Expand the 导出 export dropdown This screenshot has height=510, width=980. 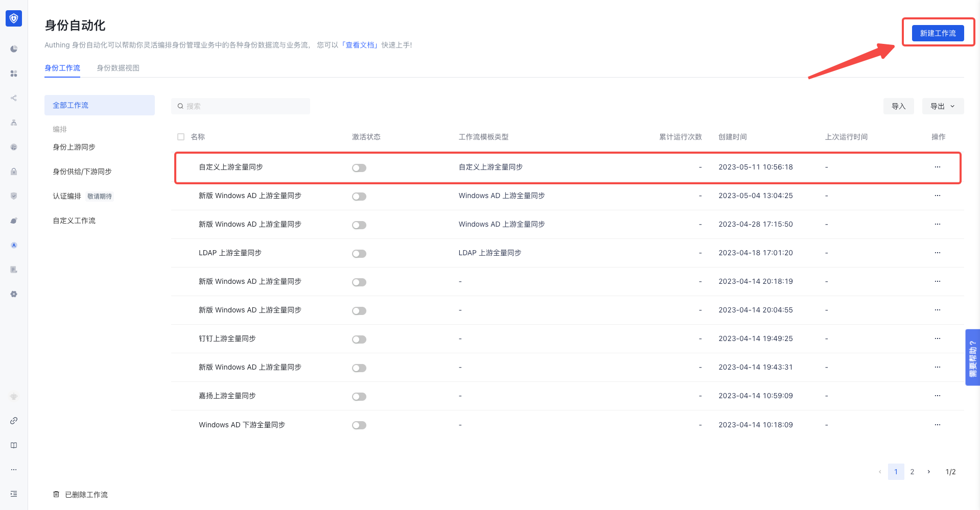pos(942,106)
